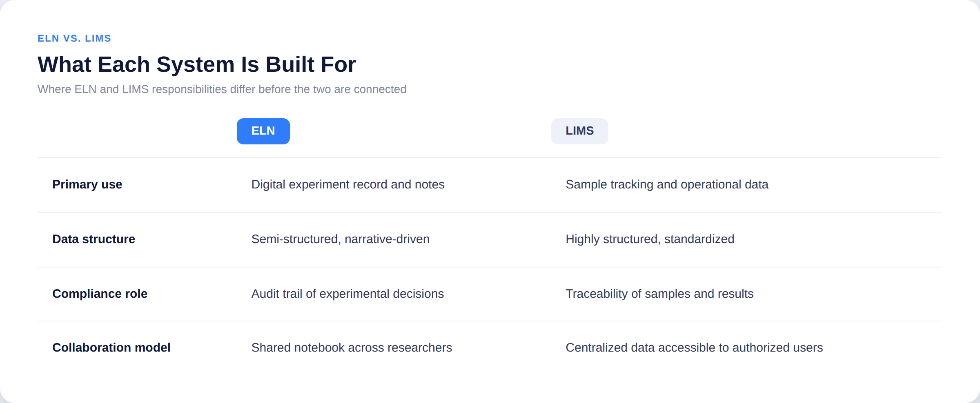The height and width of the screenshot is (403, 980).
Task: Click Sample tracking and operational data cell
Action: click(667, 185)
